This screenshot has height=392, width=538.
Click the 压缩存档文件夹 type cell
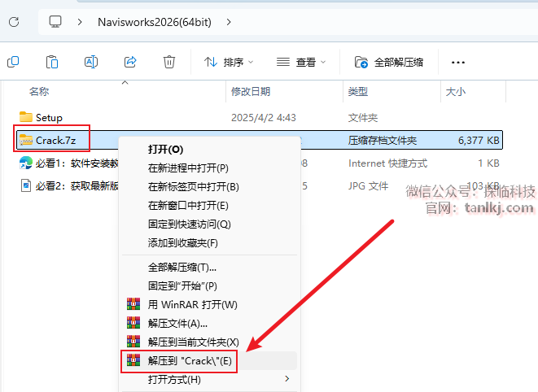[383, 140]
